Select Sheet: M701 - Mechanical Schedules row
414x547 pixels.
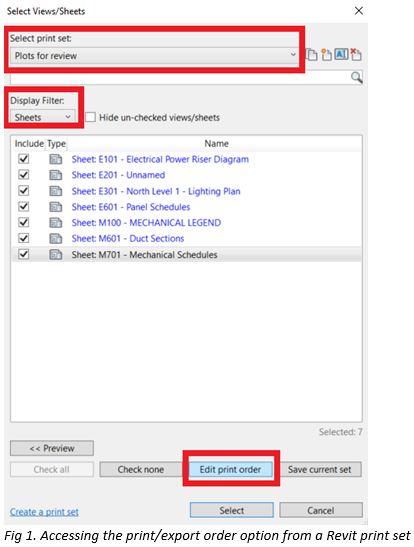tap(187, 255)
